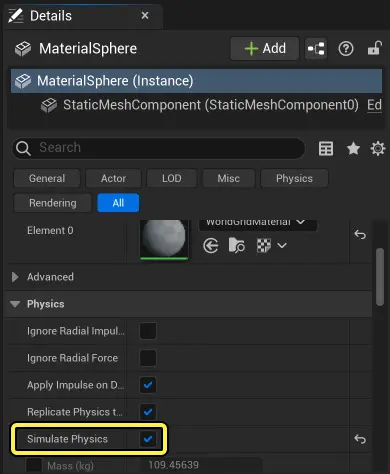Expand the Advanced section
390x474 pixels.
pyautogui.click(x=15, y=277)
